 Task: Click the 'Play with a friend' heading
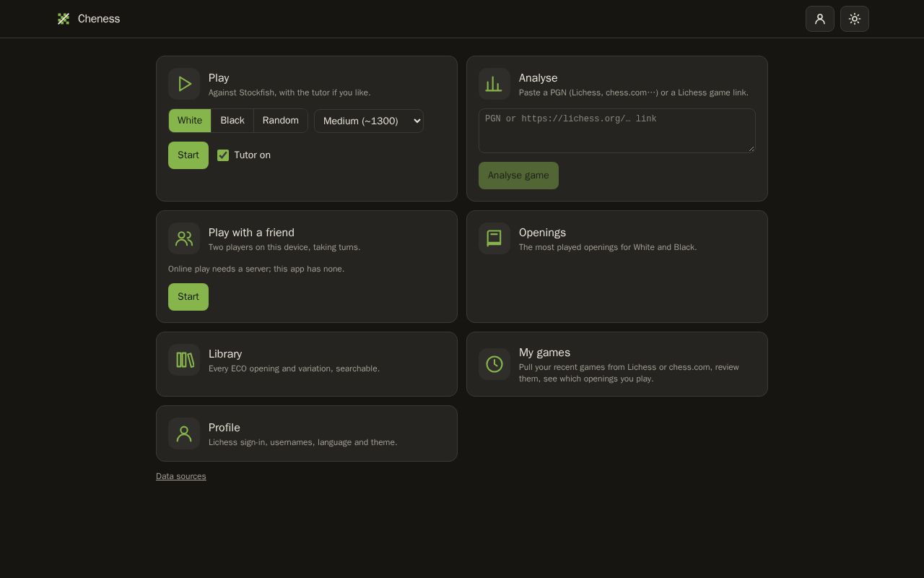coord(251,233)
